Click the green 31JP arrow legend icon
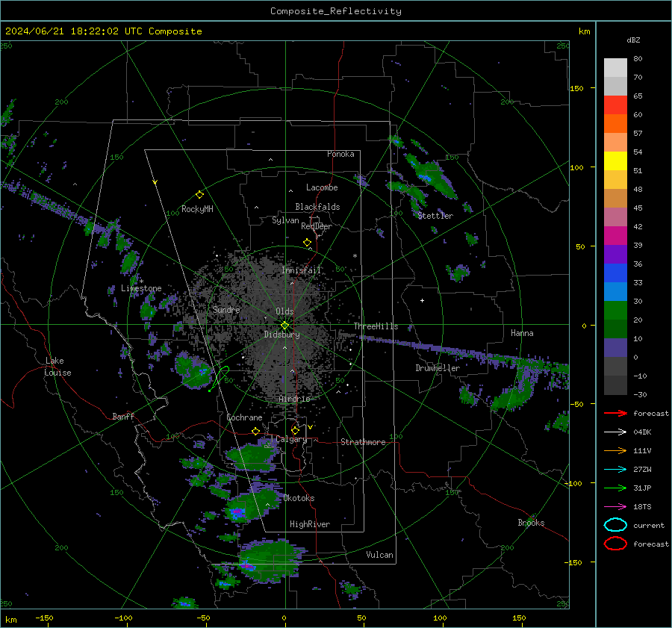This screenshot has width=672, height=628. click(615, 488)
